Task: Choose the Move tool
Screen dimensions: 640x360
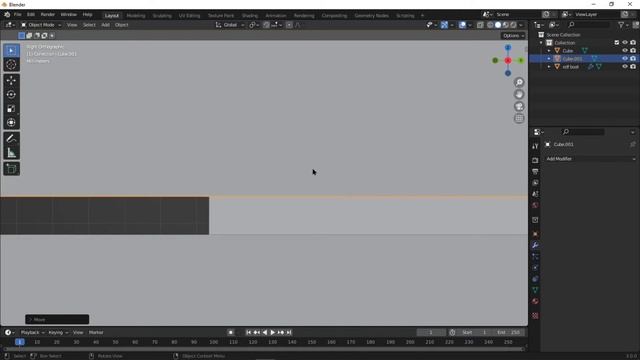Action: (11, 80)
